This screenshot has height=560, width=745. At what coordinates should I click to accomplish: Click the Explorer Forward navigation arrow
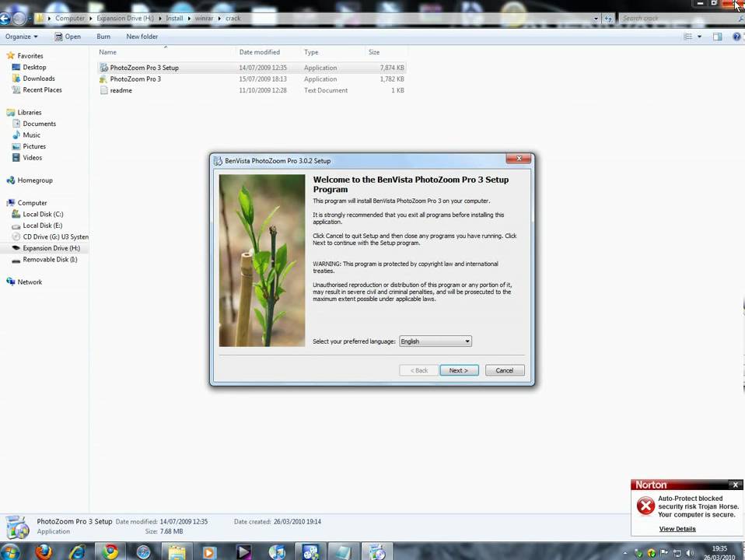pyautogui.click(x=19, y=19)
